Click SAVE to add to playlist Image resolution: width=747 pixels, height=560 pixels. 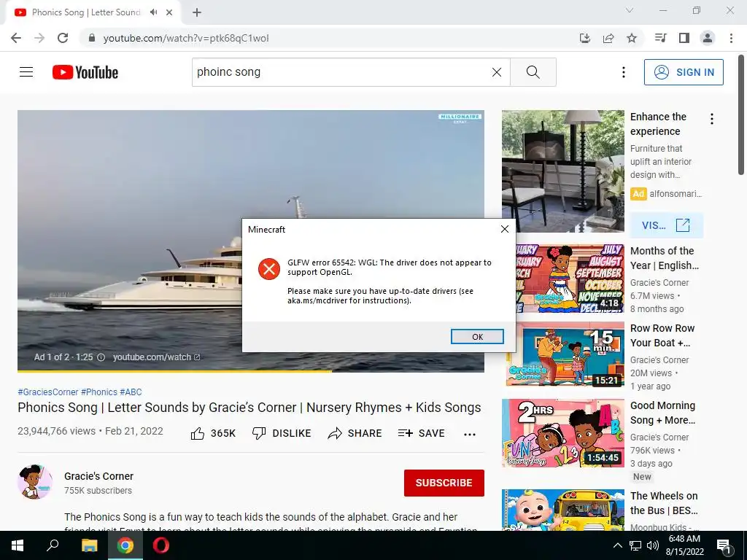pos(421,433)
